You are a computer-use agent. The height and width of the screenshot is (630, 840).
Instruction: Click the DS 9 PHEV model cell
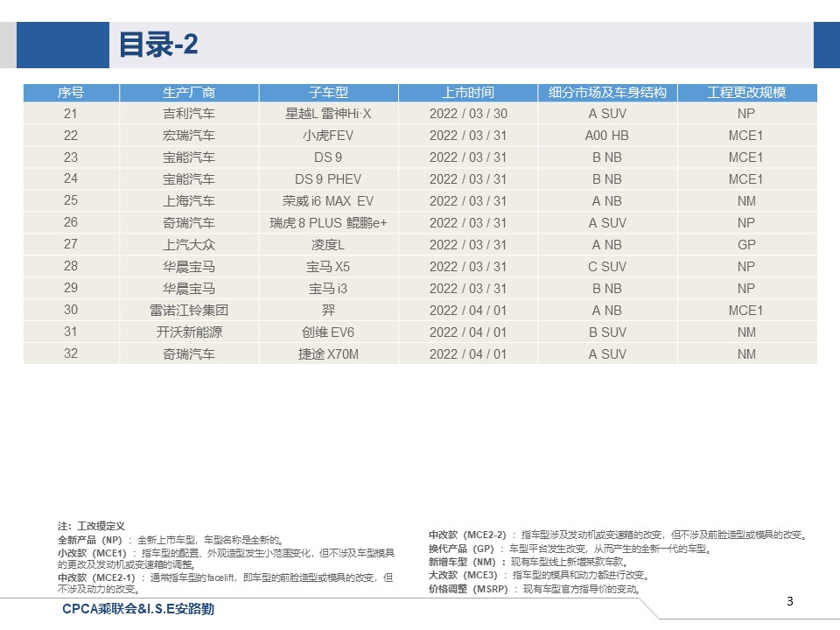pyautogui.click(x=328, y=178)
